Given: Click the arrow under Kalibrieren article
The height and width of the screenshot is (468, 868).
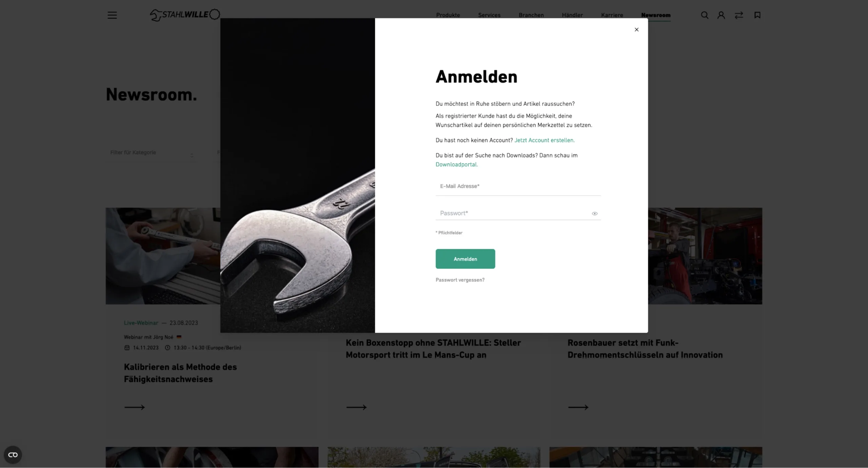Looking at the screenshot, I should coord(135,407).
